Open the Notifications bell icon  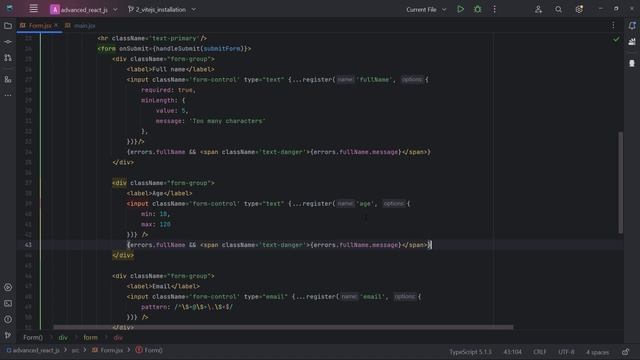632,26
